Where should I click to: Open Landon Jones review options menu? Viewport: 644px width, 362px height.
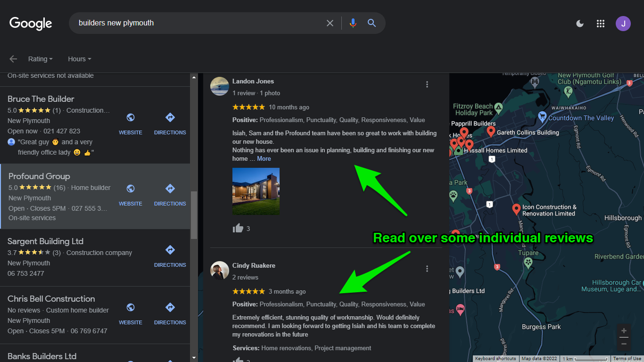(427, 84)
